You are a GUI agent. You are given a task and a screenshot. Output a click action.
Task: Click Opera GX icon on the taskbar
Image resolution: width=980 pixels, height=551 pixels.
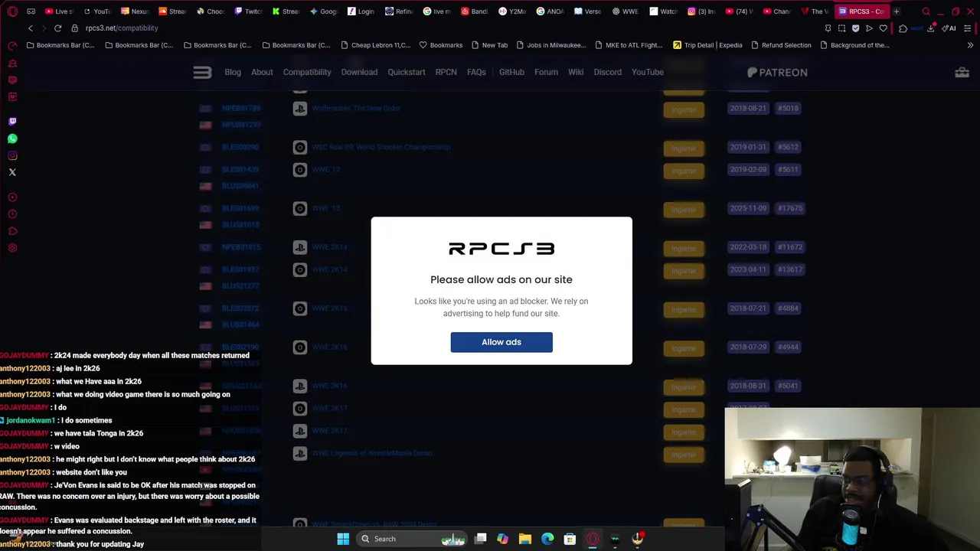(x=593, y=539)
